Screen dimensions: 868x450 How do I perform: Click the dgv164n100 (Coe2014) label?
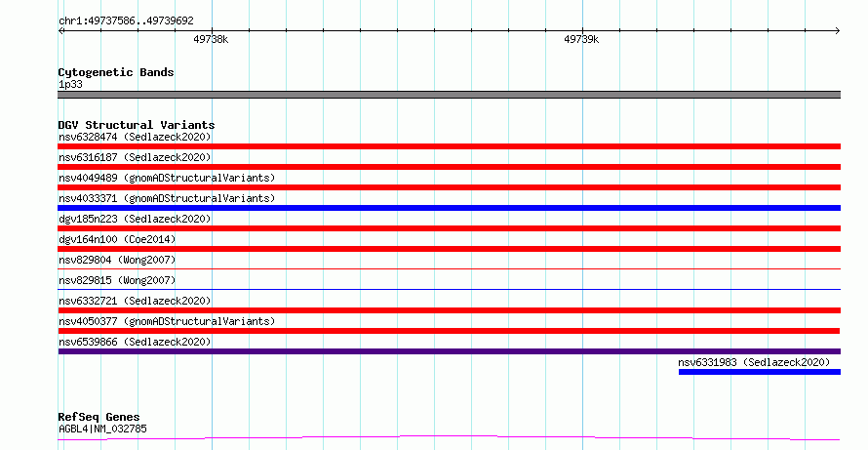click(117, 239)
